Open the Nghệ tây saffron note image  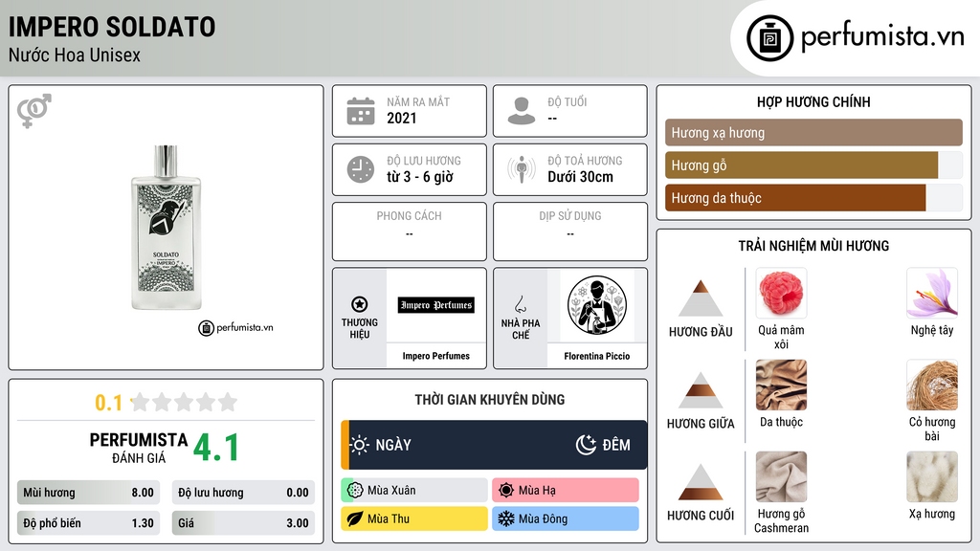(932, 293)
